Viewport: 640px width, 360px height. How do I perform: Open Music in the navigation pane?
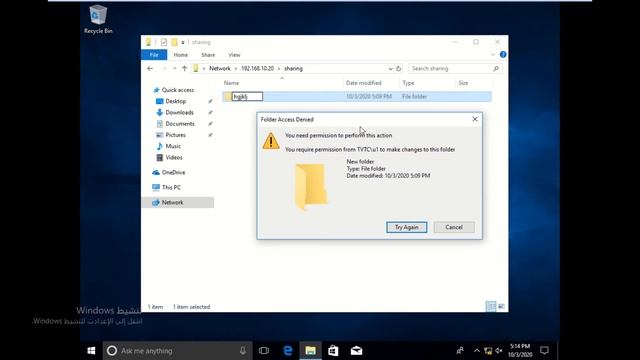[x=173, y=146]
